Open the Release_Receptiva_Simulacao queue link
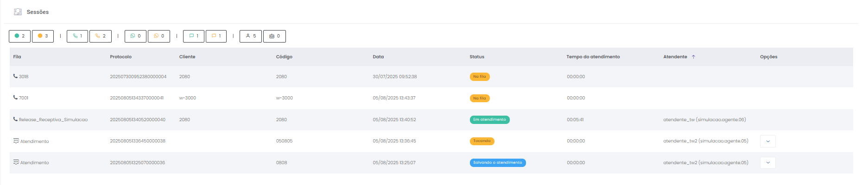This screenshot has width=868, height=185. [53, 120]
